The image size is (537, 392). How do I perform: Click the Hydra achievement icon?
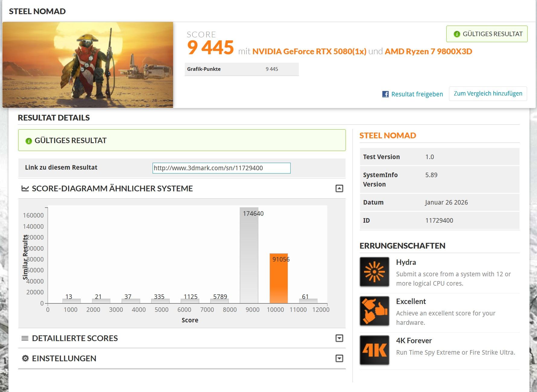point(374,272)
